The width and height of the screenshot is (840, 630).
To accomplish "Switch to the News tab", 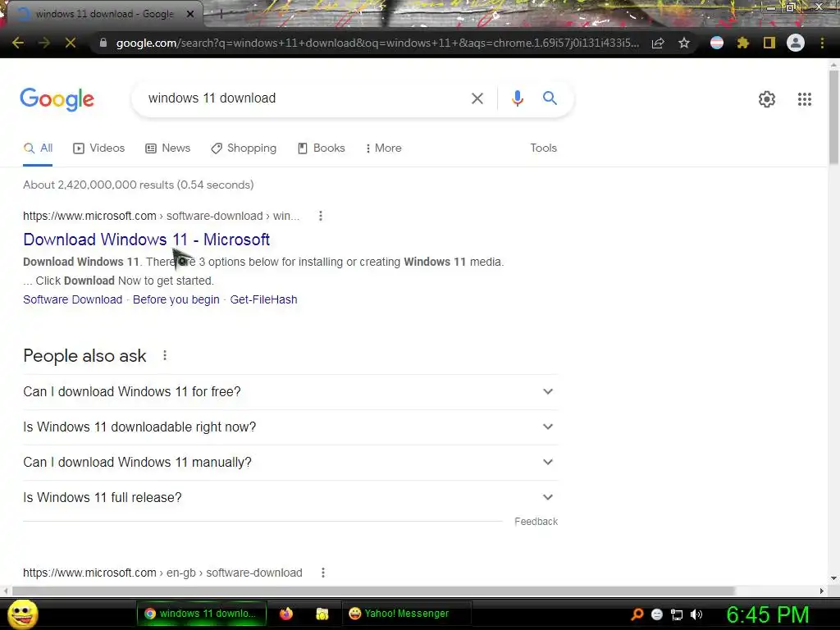I will [167, 148].
